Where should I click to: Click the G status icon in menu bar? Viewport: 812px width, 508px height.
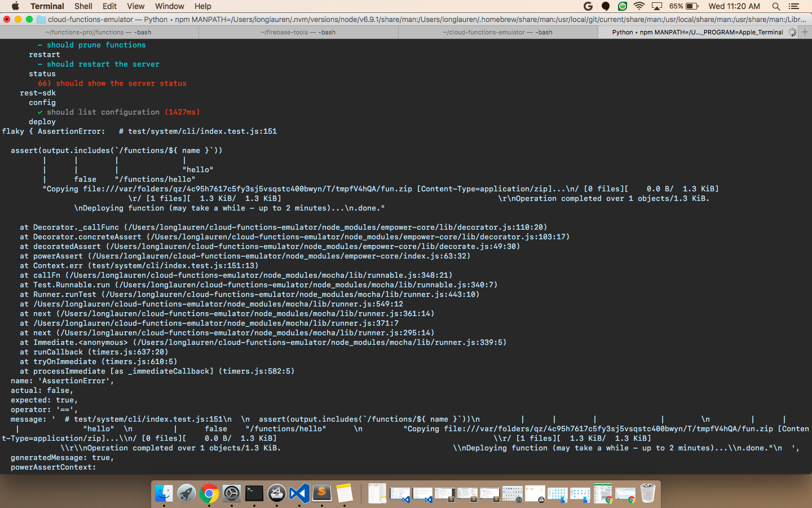[x=588, y=6]
